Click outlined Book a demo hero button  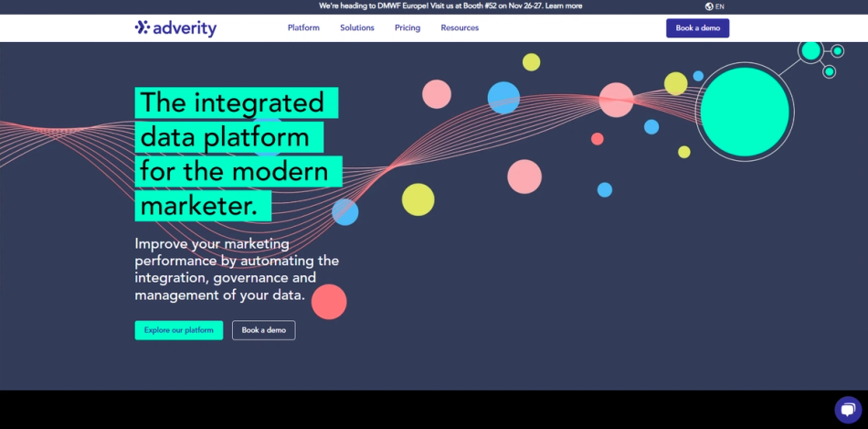[263, 330]
